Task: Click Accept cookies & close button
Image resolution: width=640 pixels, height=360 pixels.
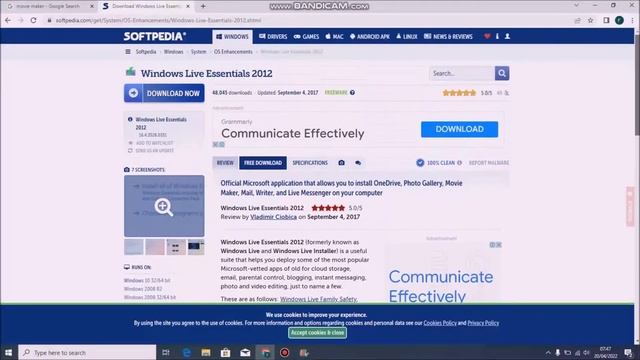Action: [318, 333]
